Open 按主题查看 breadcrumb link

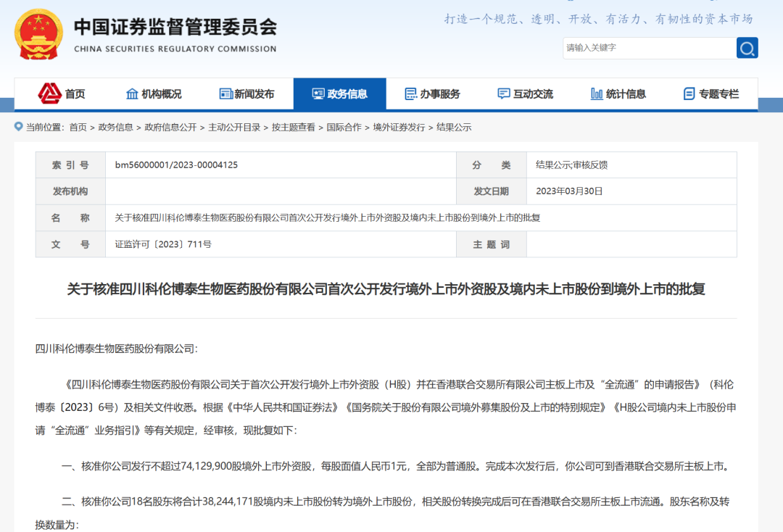point(293,128)
